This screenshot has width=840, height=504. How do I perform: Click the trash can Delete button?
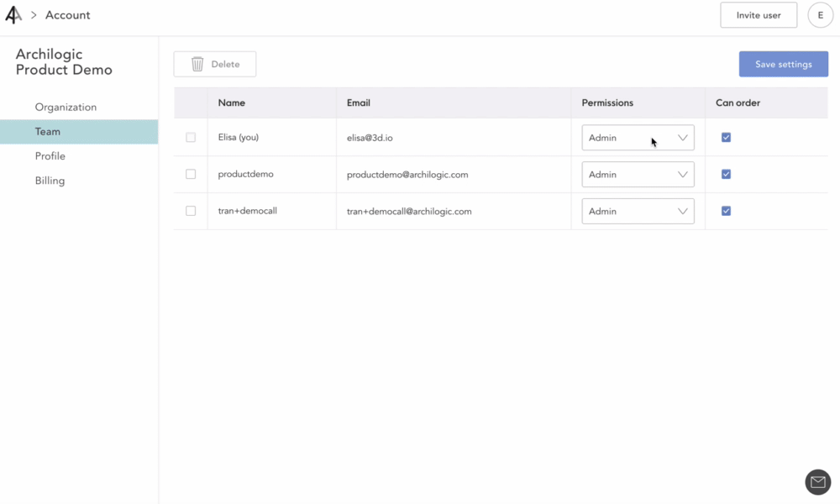[215, 65]
